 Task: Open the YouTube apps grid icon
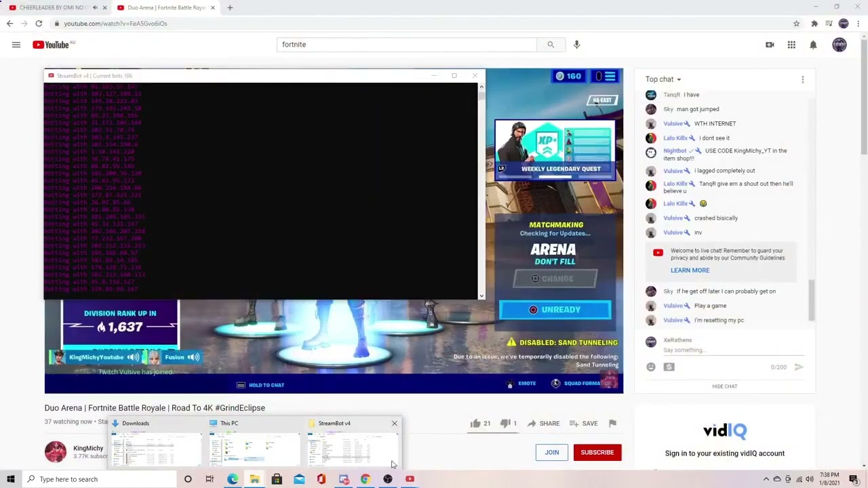tap(791, 45)
